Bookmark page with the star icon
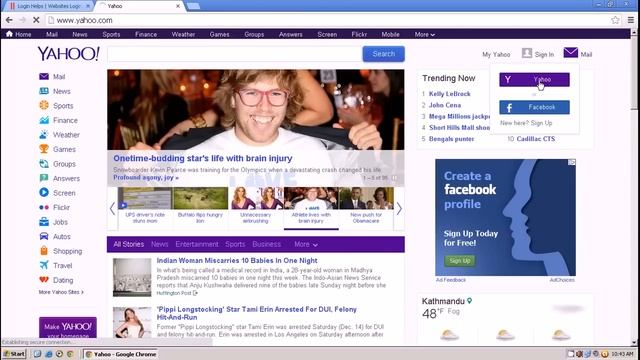640x360 pixels. point(615,20)
